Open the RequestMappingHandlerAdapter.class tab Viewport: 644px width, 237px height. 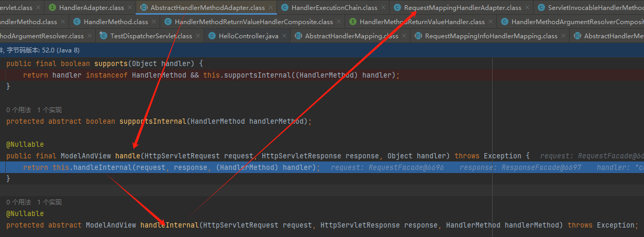click(x=462, y=8)
